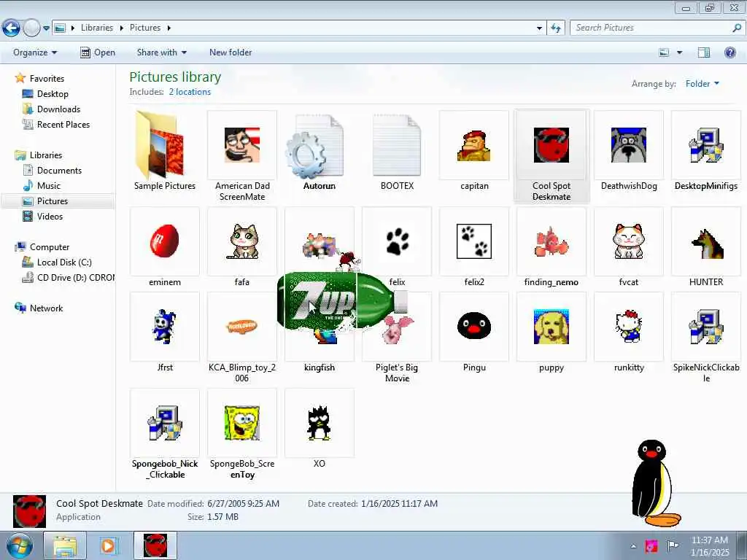Select the fvcat lucky cat icon
747x560 pixels.
pos(628,241)
